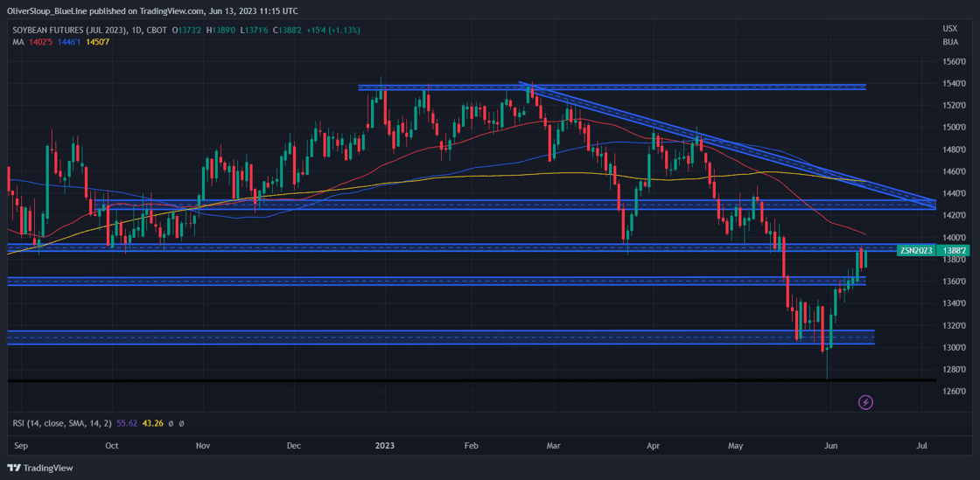Screen dimensions: 980x480
Task: Click the yellow MA value 1450'7
Action: pos(98,41)
